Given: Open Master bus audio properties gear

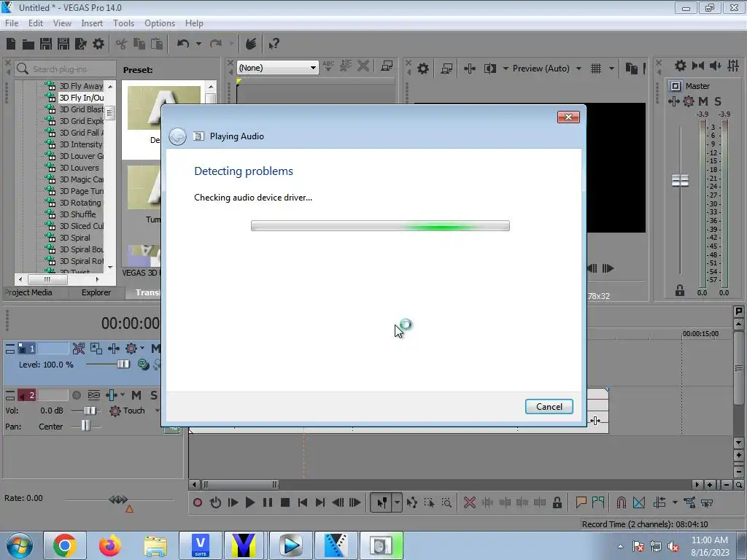Looking at the screenshot, I should [681, 66].
